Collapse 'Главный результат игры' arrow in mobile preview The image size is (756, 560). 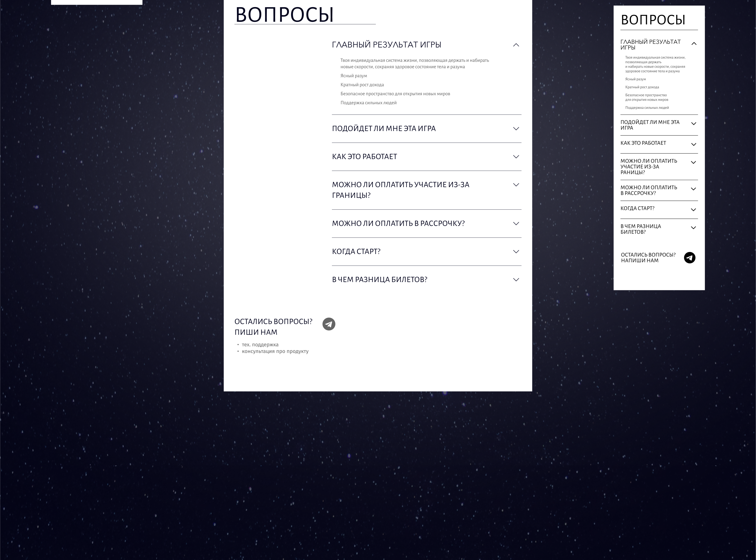(694, 44)
